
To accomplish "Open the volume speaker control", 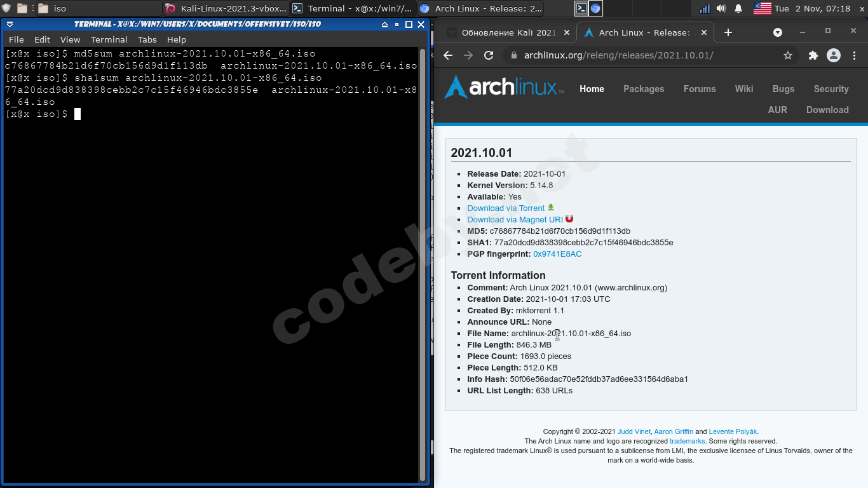I will (721, 8).
